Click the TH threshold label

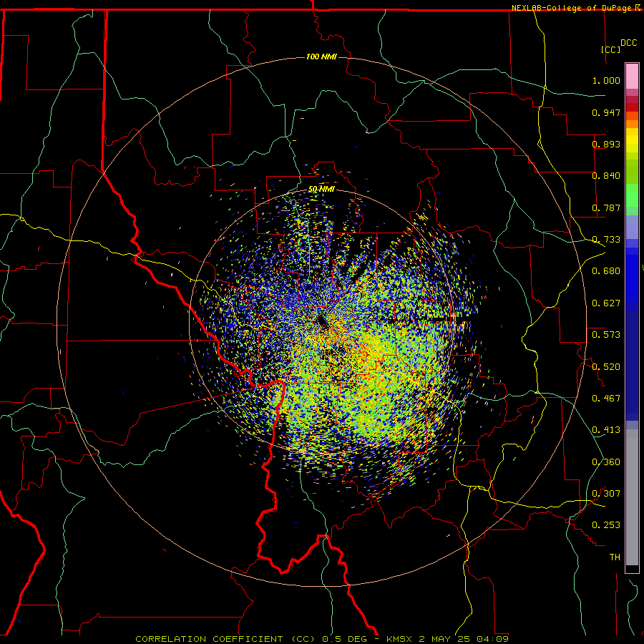coord(615,557)
